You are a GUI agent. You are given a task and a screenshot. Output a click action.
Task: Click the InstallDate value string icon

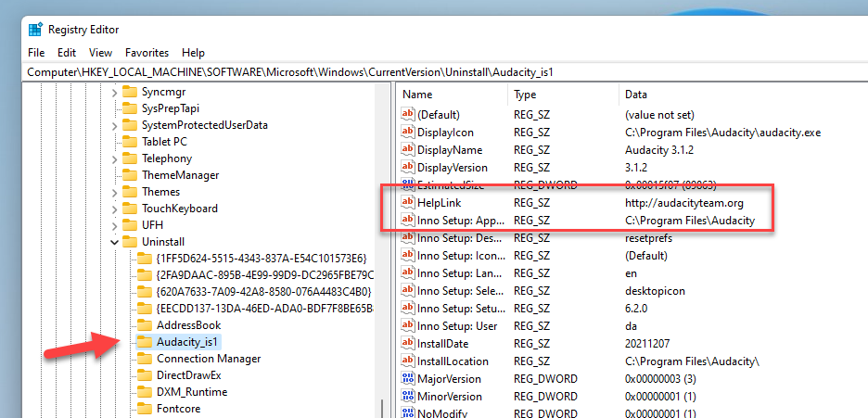point(408,343)
